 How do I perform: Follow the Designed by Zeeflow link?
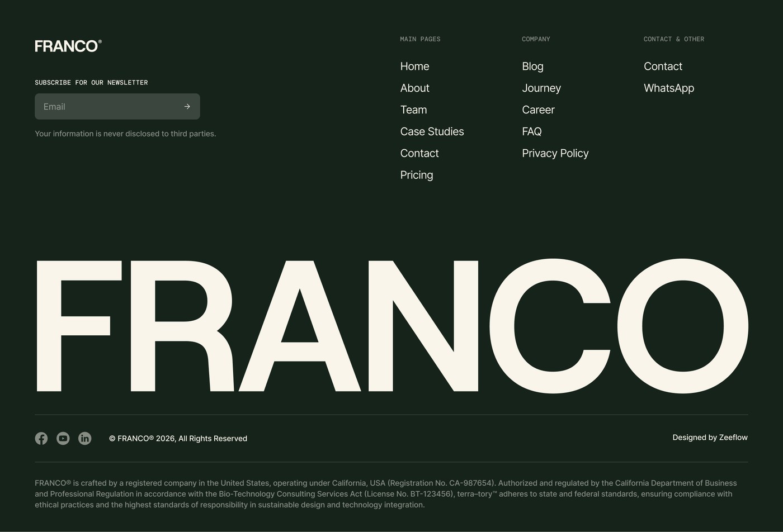click(710, 438)
